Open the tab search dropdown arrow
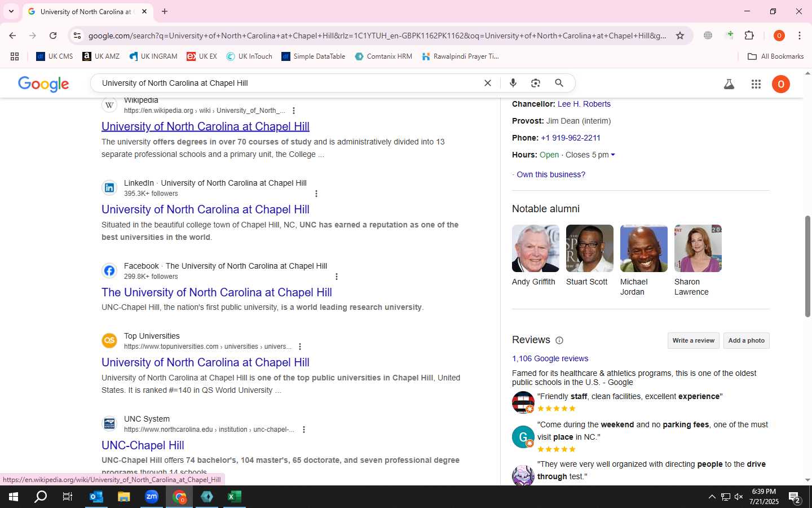The height and width of the screenshot is (508, 812). tap(11, 11)
